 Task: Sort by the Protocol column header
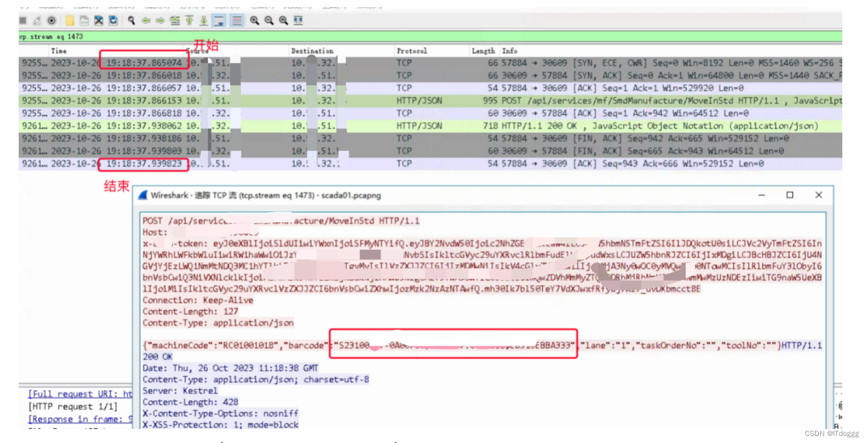412,51
